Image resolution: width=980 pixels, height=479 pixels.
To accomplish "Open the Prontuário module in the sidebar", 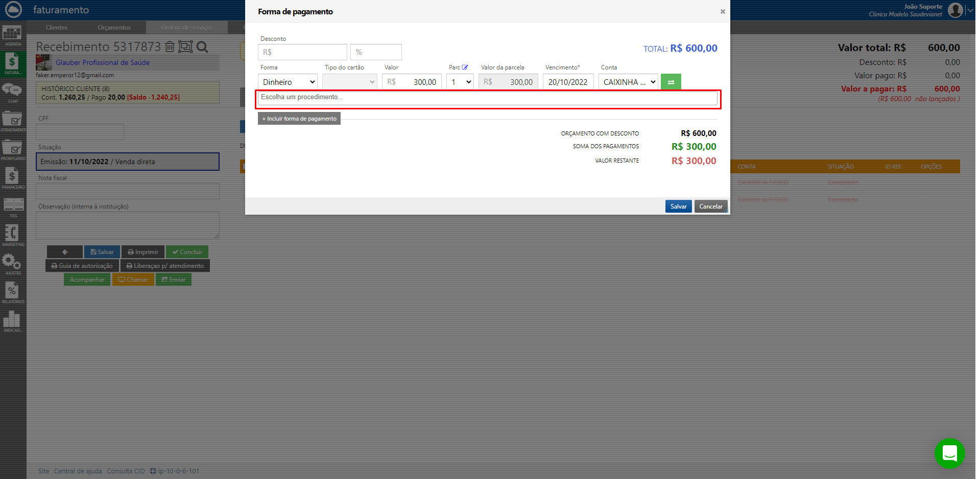I will click(13, 150).
